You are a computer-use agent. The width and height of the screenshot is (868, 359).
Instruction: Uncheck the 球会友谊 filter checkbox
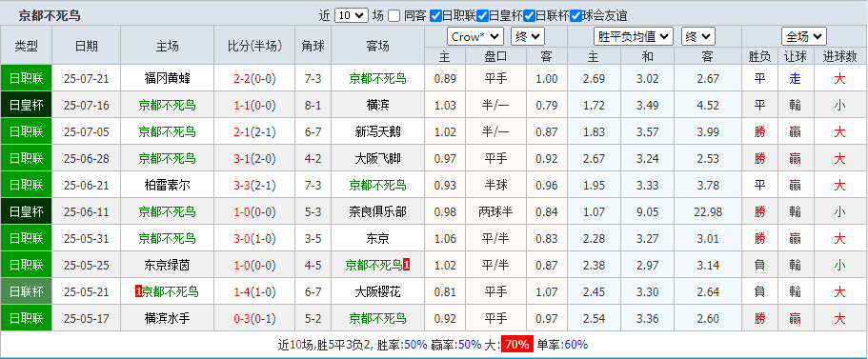click(x=576, y=15)
